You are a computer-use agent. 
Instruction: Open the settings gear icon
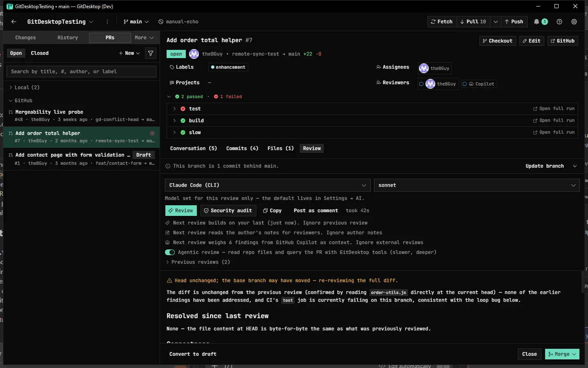click(574, 22)
